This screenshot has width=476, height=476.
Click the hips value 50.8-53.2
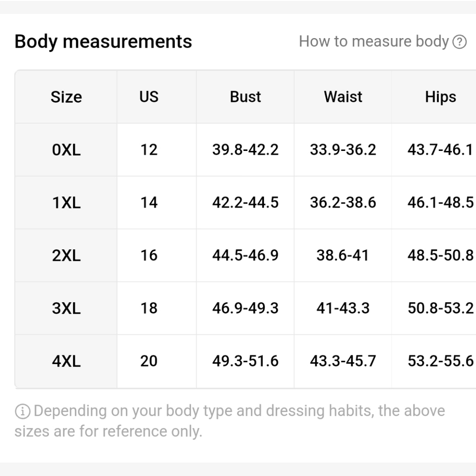click(440, 308)
